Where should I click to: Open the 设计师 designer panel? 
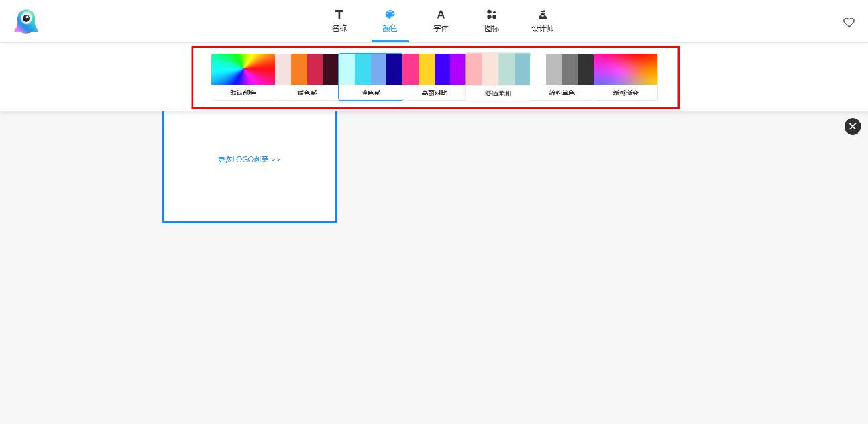pyautogui.click(x=542, y=20)
